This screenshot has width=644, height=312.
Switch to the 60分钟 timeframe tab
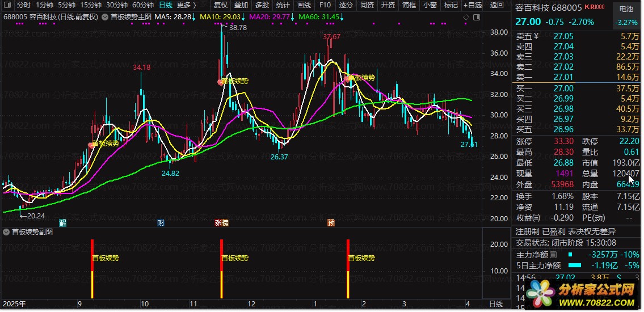[x=142, y=5]
